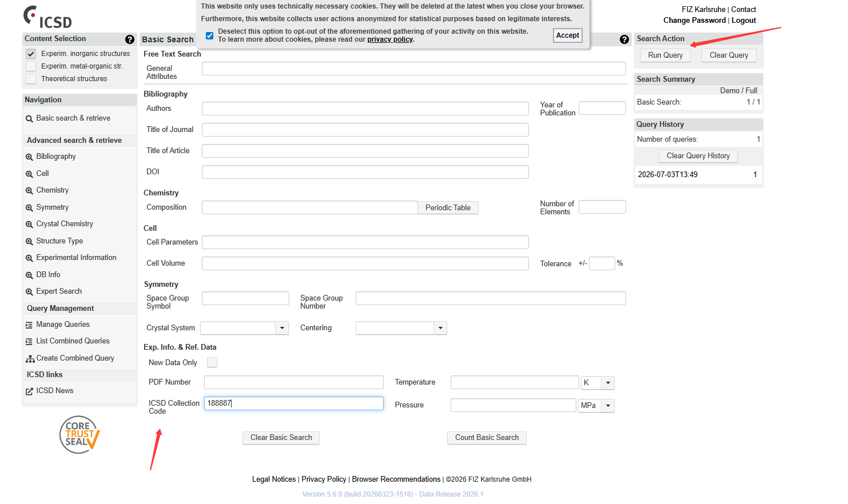This screenshot has height=504, width=848.
Task: Click the DB Info search icon
Action: coord(29,275)
